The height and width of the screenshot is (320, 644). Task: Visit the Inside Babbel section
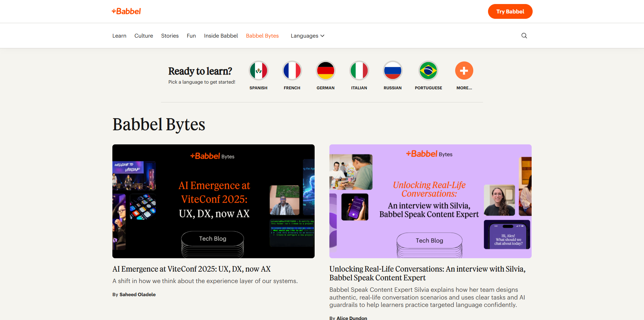(221, 36)
